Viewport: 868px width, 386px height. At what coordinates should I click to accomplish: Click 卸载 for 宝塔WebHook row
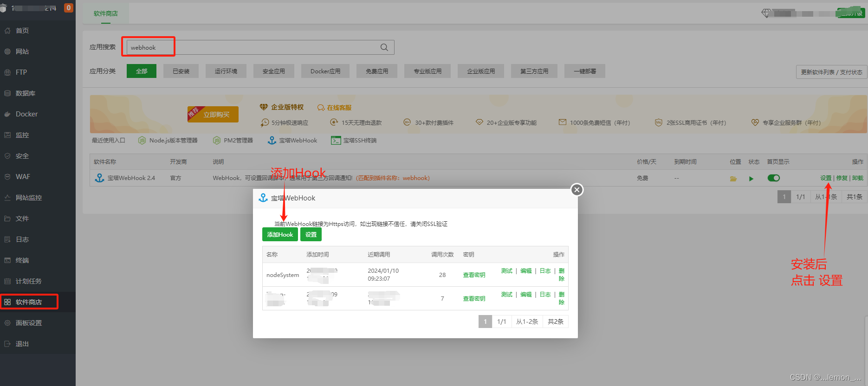[x=858, y=178]
